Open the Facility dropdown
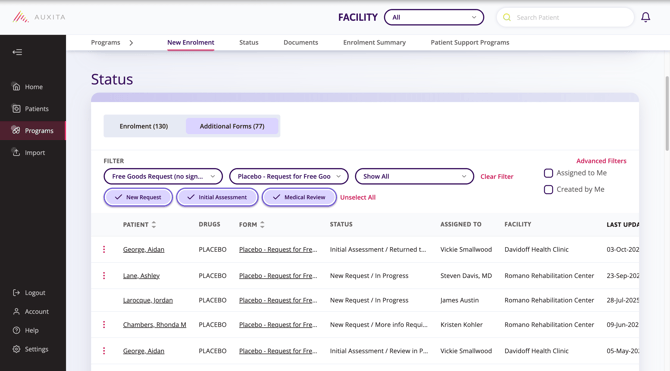 434,18
